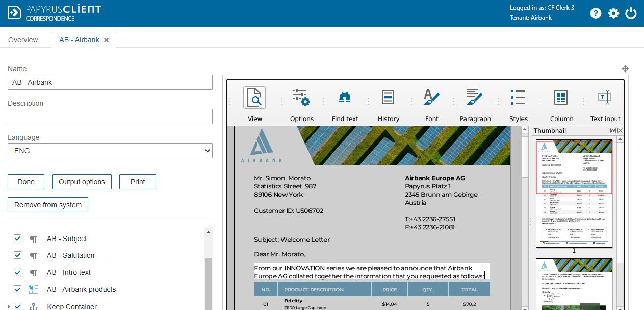
Task: Open the Styles list tool
Action: [518, 98]
